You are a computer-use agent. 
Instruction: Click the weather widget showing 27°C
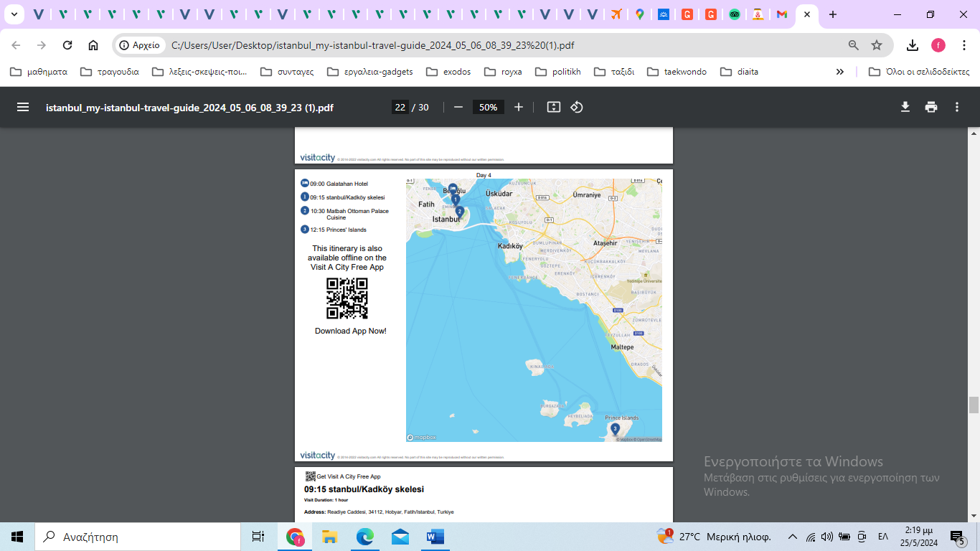(713, 537)
